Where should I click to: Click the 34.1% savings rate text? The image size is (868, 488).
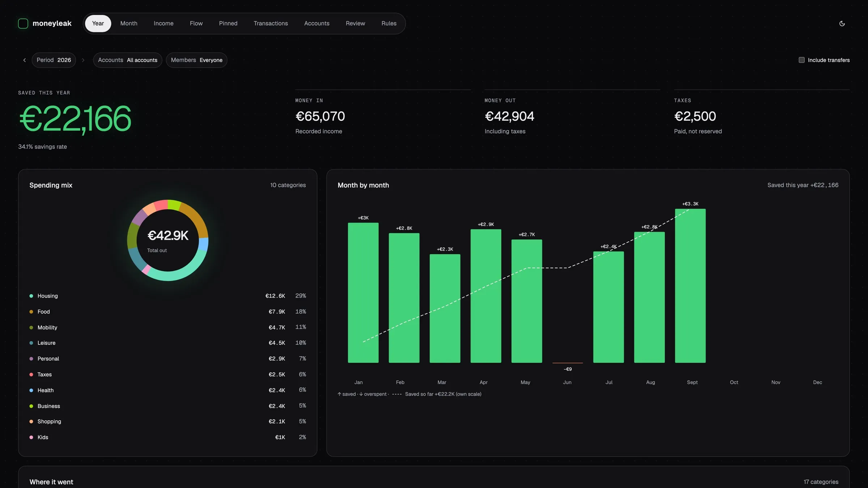(43, 147)
